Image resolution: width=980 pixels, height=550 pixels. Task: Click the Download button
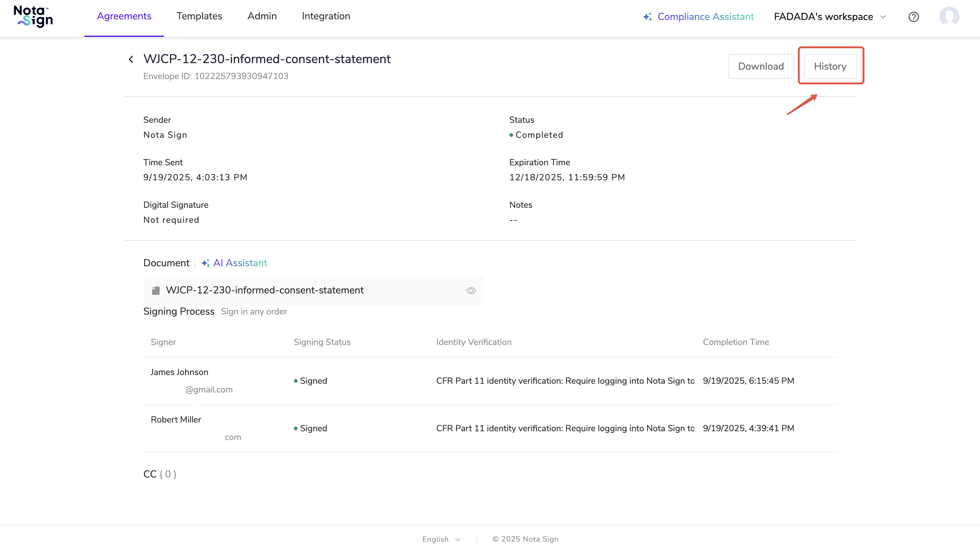coord(761,67)
